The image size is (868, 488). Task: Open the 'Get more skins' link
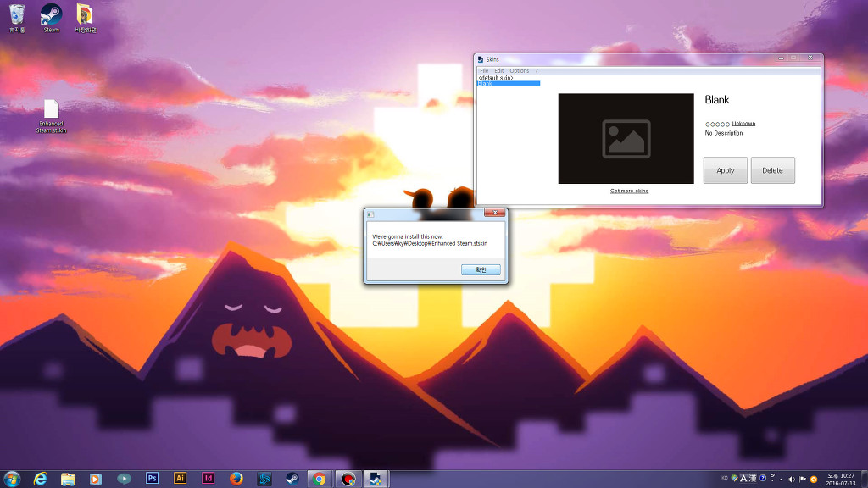click(629, 191)
